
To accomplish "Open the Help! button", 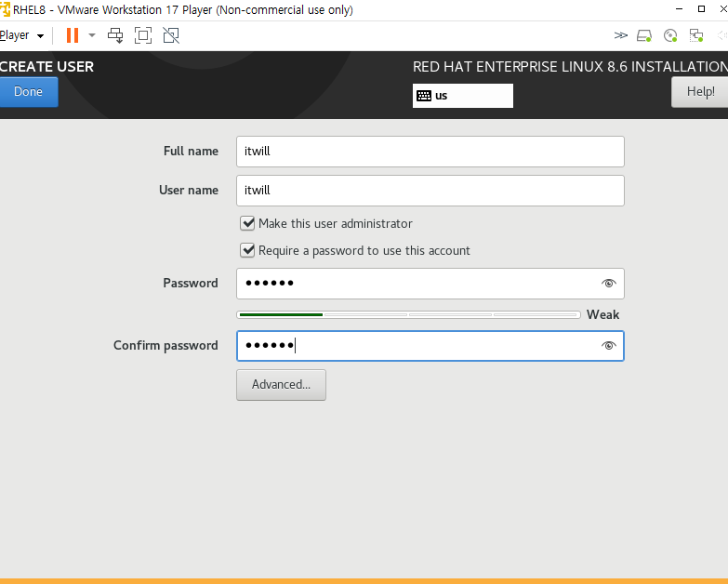I will coord(700,92).
